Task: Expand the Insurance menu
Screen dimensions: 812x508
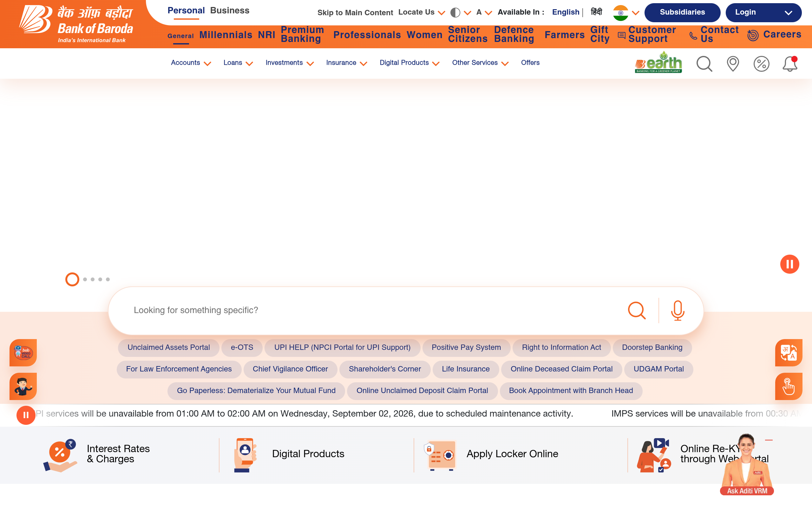Action: 346,63
